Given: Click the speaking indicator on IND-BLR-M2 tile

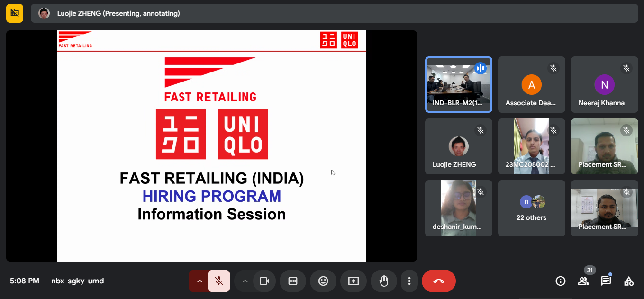Looking at the screenshot, I should pos(481,68).
